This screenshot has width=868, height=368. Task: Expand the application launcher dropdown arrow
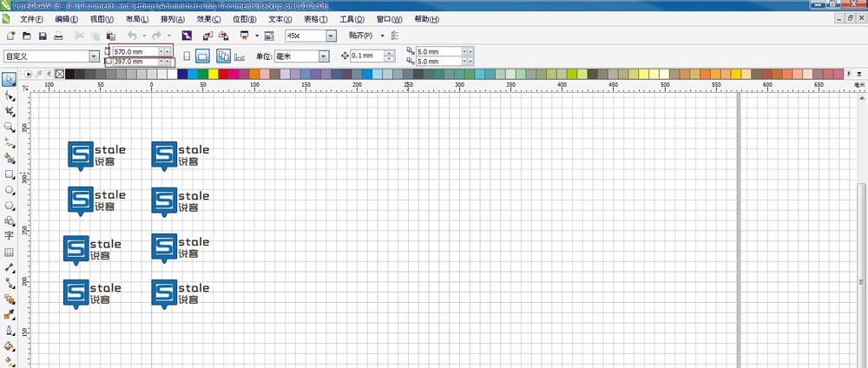coord(257,36)
